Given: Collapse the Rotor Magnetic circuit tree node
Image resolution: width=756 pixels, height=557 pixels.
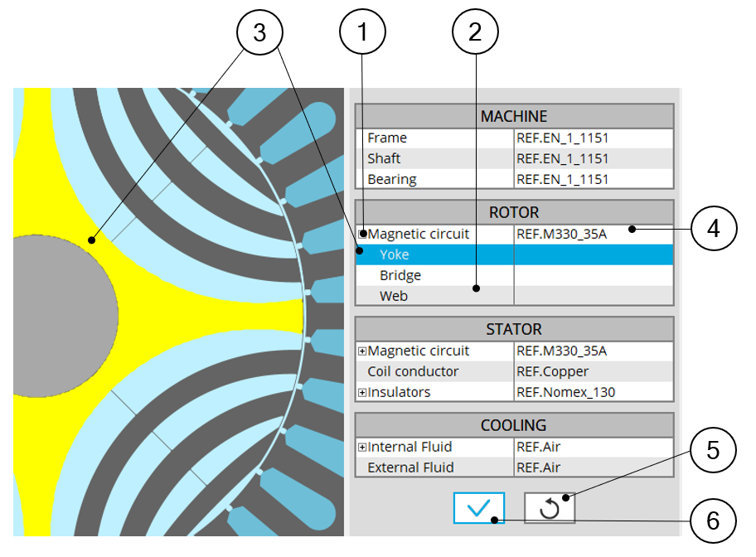Looking at the screenshot, I should point(362,235).
